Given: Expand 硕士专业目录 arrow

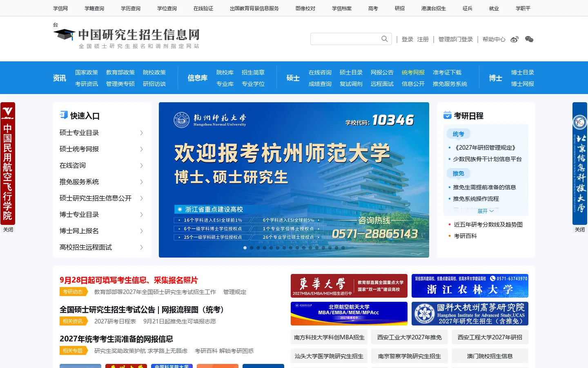Looking at the screenshot, I should 141,133.
